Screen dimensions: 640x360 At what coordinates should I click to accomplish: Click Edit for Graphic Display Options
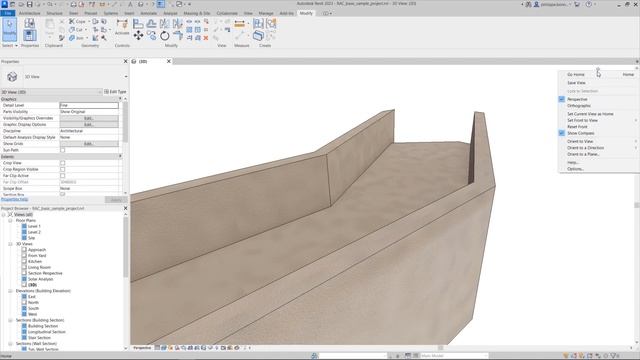click(x=89, y=124)
